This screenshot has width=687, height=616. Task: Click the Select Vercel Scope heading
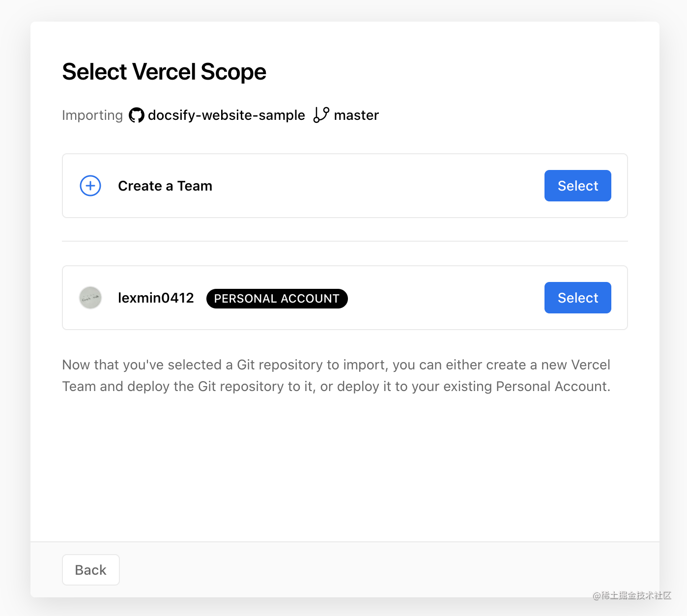(x=164, y=72)
